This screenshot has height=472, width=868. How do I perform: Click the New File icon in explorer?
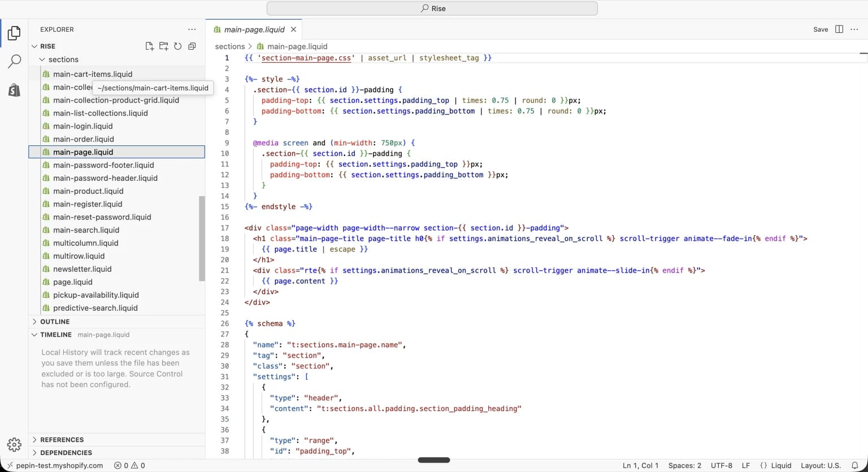(149, 46)
